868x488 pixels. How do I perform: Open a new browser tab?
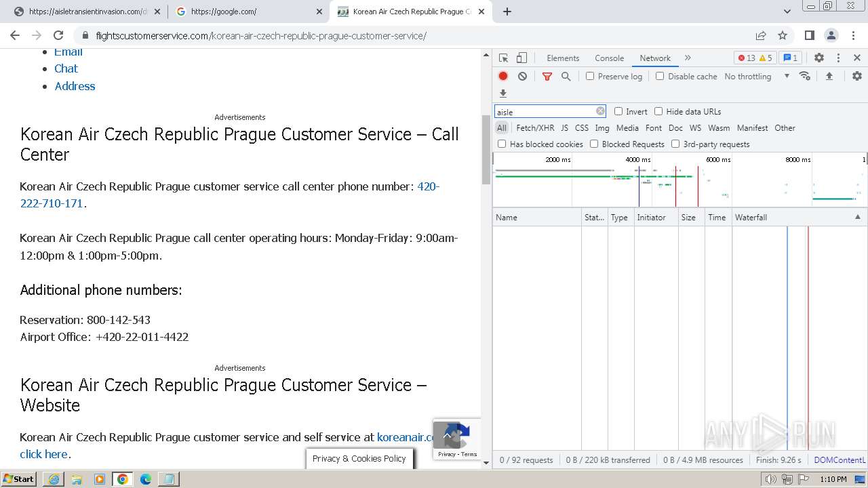(x=507, y=12)
